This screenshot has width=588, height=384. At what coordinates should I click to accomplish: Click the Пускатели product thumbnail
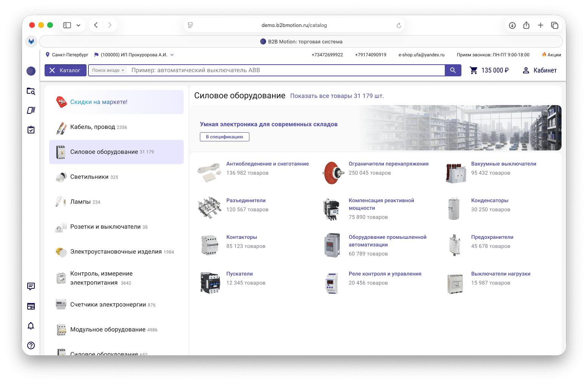click(210, 282)
